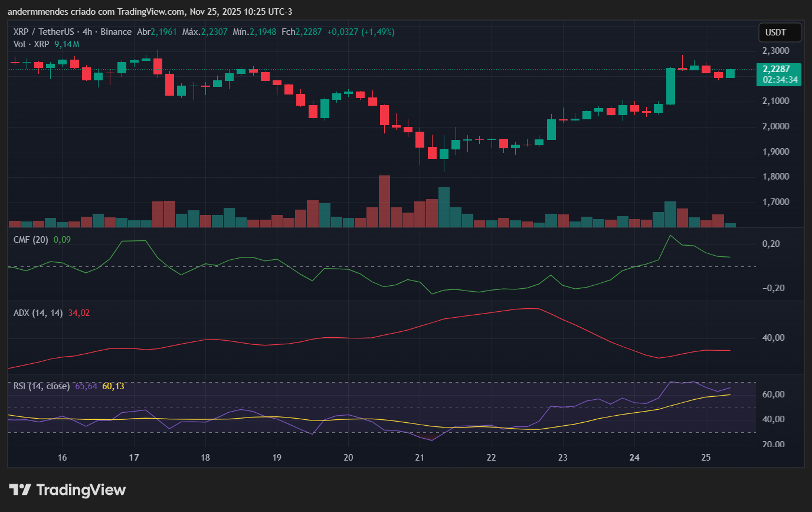Select the Binance exchange label
This screenshot has width=812, height=512.
pos(116,32)
